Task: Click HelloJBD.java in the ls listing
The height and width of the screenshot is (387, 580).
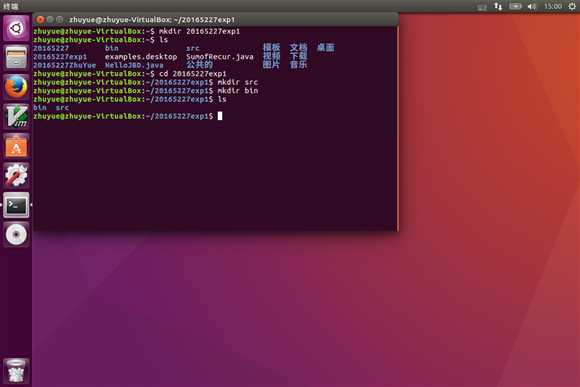Action: (x=134, y=65)
